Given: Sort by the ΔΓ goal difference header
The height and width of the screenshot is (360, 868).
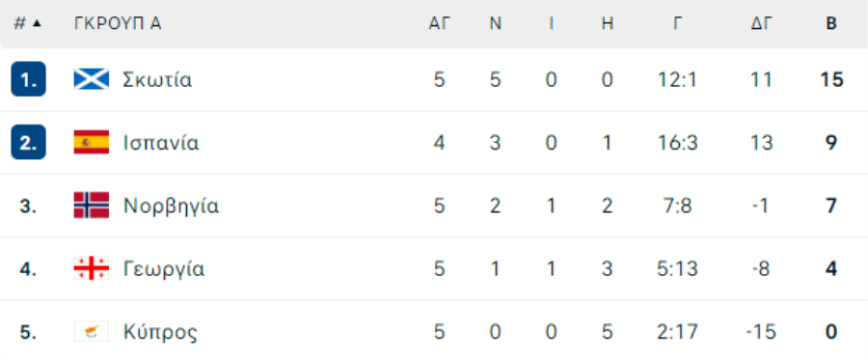Looking at the screenshot, I should [762, 23].
